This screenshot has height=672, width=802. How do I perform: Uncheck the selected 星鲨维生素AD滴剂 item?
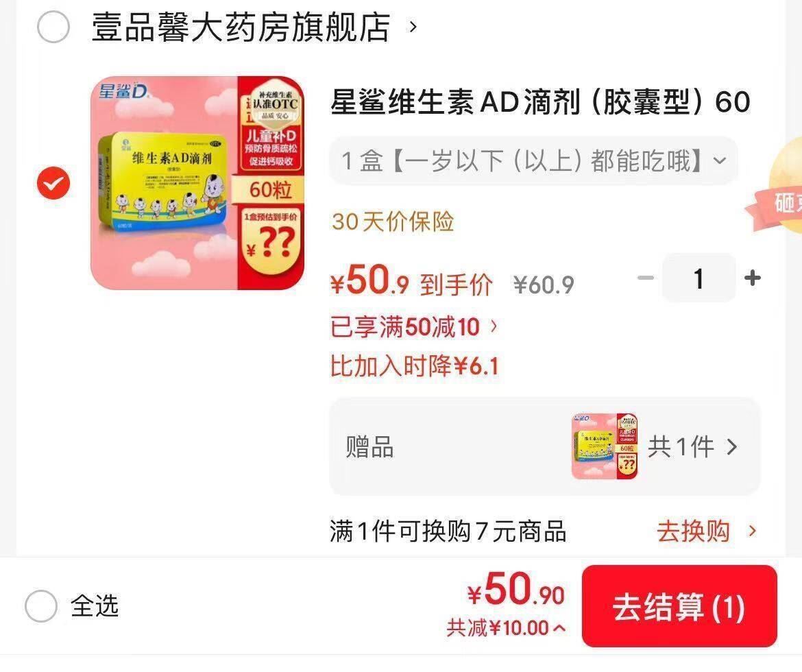(x=53, y=182)
